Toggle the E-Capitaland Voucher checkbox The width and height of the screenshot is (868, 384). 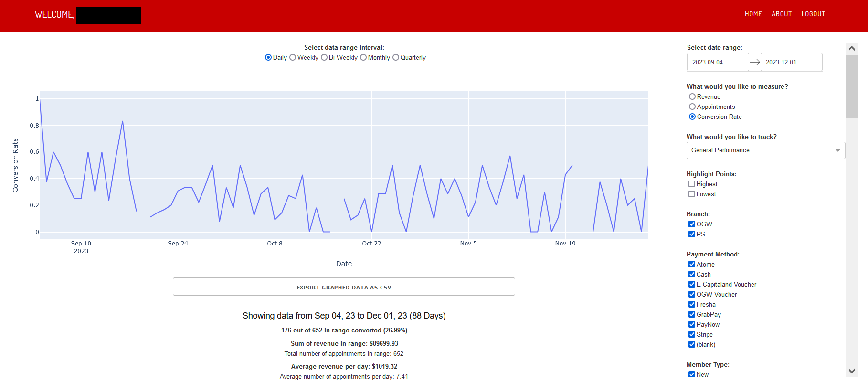click(692, 284)
